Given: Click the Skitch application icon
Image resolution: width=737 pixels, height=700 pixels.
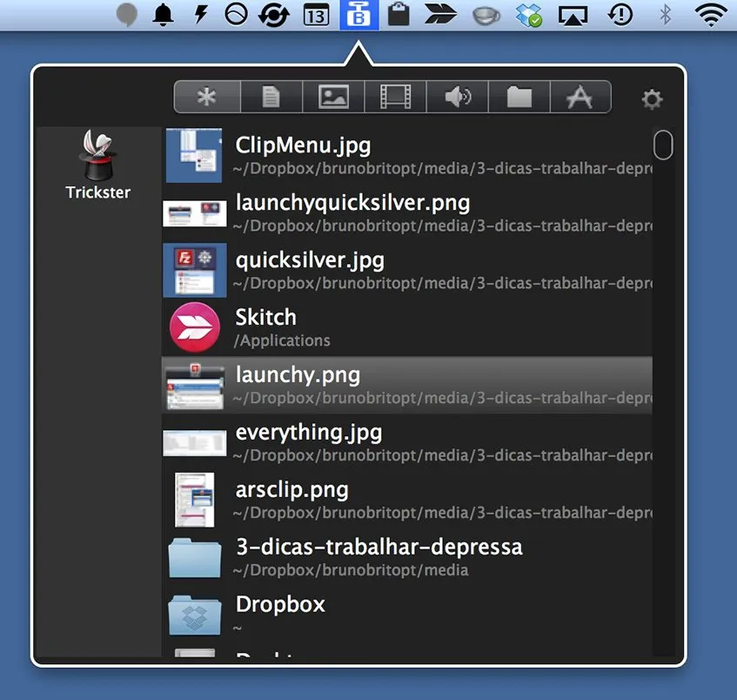Looking at the screenshot, I should pos(195,327).
